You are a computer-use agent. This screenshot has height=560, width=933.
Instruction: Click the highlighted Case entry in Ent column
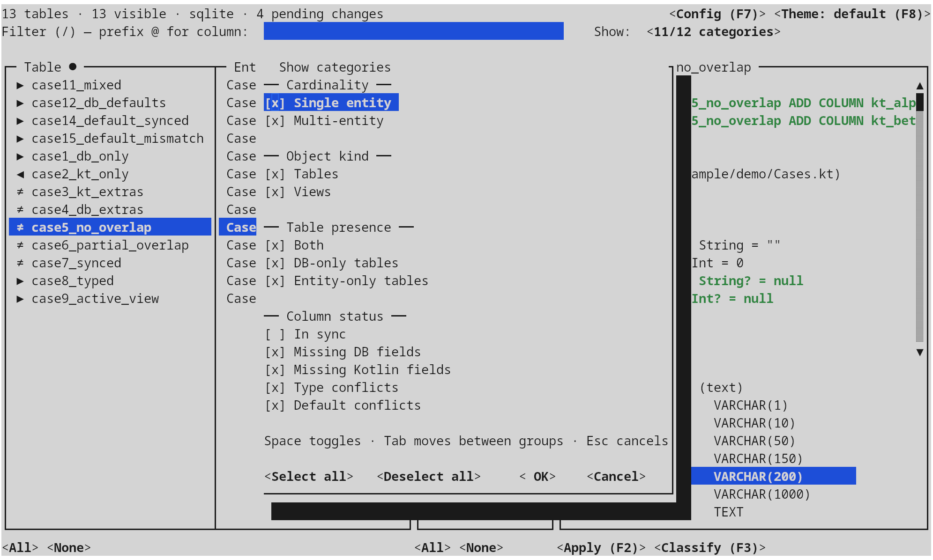click(x=238, y=227)
